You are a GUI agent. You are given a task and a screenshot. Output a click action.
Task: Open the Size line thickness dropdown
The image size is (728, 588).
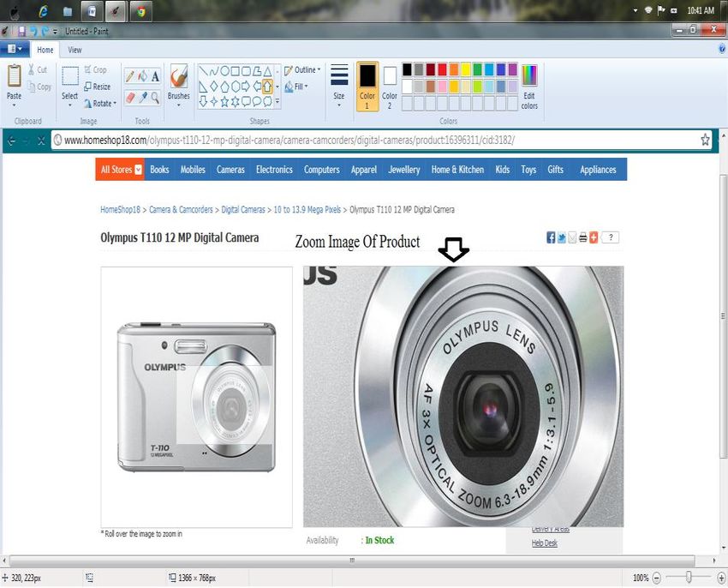[x=339, y=86]
